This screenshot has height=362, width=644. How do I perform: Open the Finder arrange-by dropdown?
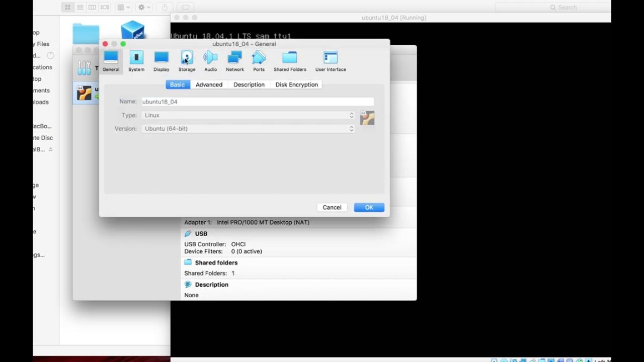[x=123, y=7]
